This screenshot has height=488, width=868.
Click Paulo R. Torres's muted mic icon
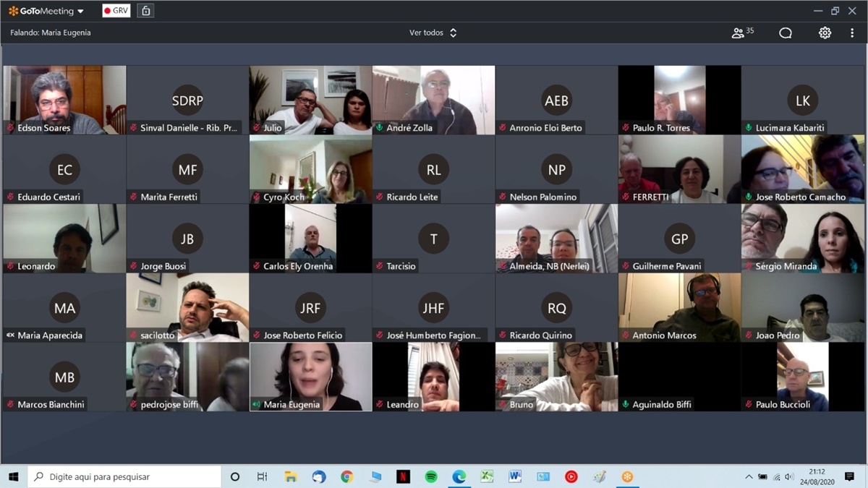click(626, 128)
